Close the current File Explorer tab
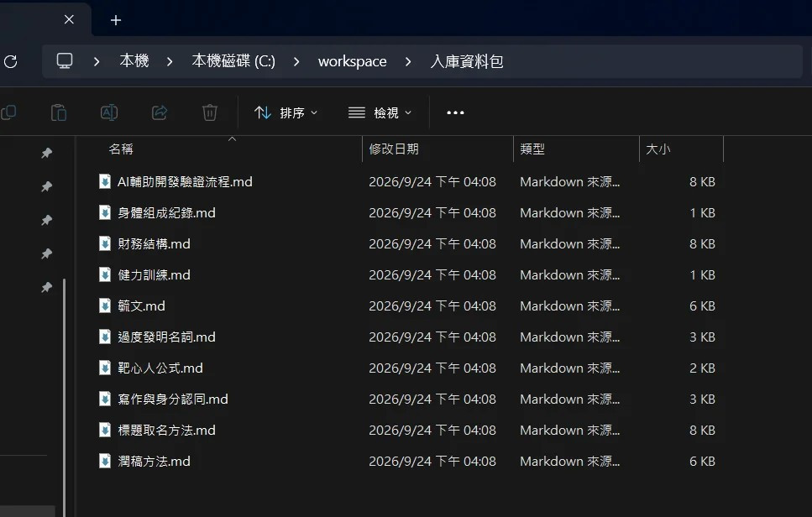Image resolution: width=812 pixels, height=517 pixels. (x=69, y=19)
